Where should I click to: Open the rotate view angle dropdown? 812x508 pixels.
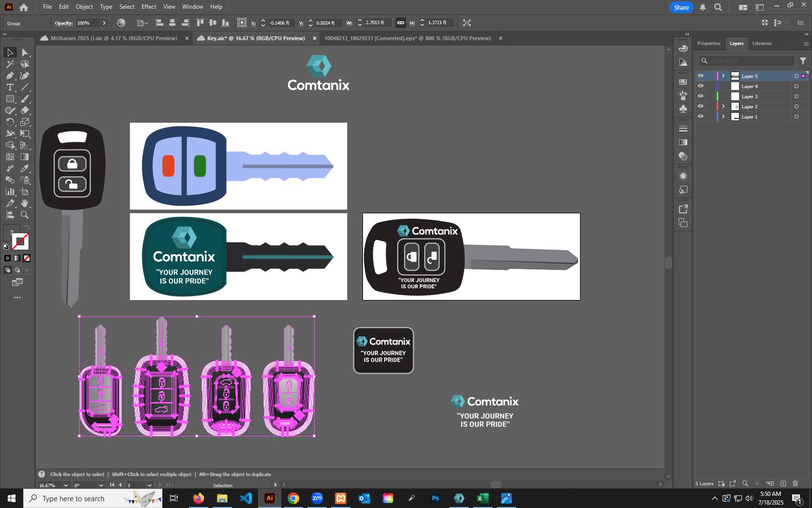(x=101, y=485)
